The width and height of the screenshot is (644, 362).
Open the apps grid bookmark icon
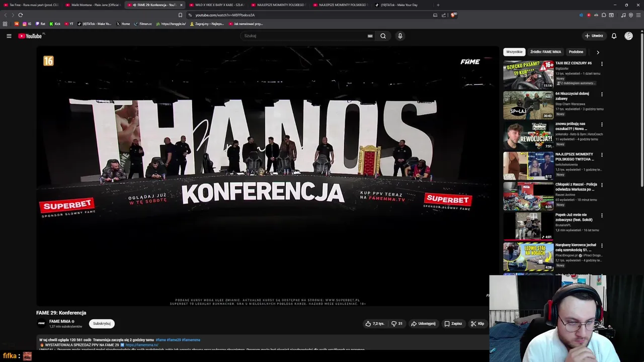point(5,24)
